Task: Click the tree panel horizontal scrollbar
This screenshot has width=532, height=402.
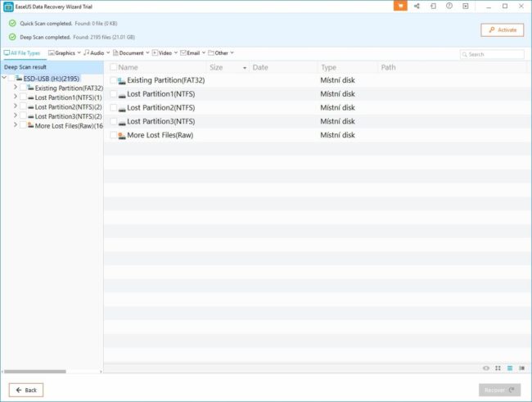Action: tap(35, 372)
